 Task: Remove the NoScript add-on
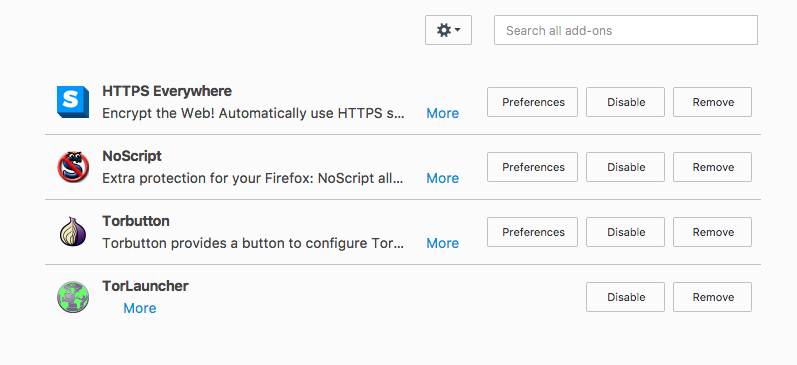pos(713,167)
